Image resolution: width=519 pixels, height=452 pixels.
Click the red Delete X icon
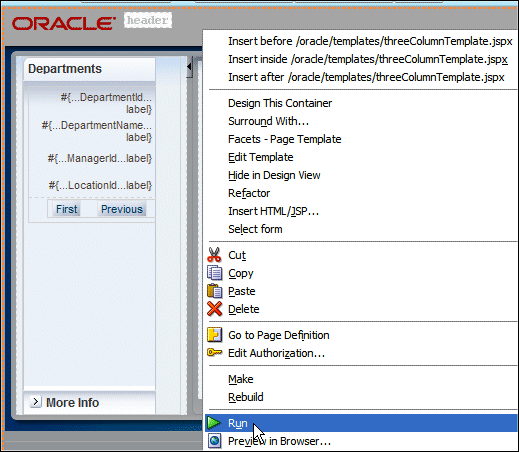click(214, 309)
